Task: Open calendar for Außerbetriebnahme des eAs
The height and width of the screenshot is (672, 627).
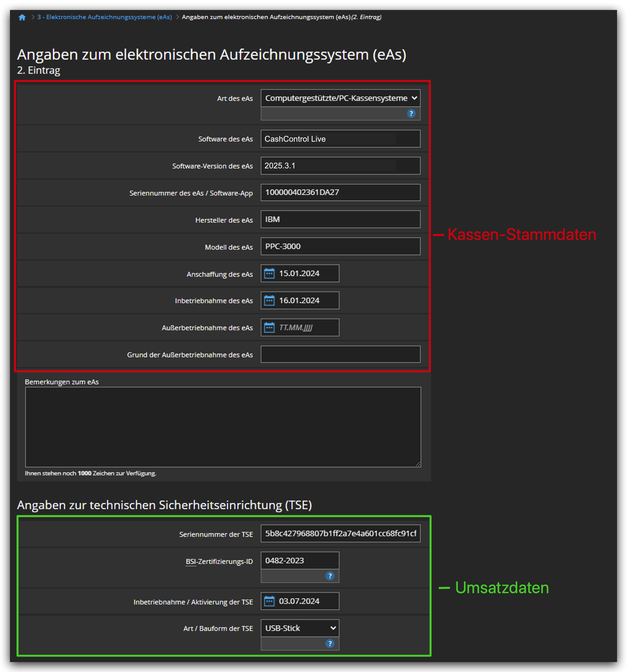Action: coord(269,328)
